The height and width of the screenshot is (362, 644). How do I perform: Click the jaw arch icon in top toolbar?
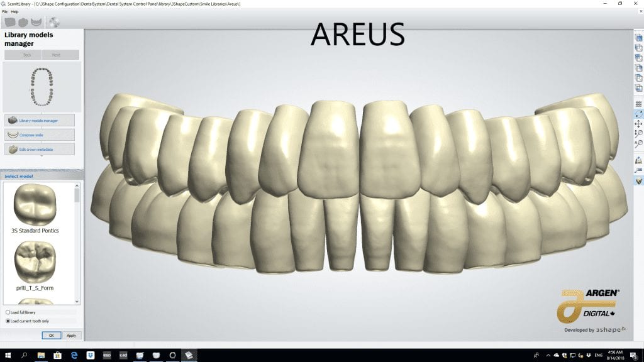click(38, 23)
